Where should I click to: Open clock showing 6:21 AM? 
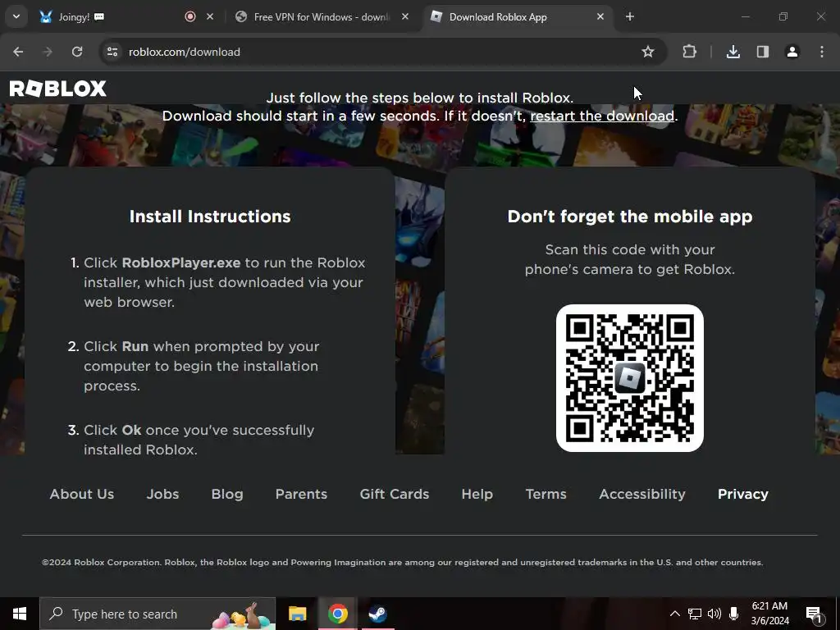pos(769,614)
